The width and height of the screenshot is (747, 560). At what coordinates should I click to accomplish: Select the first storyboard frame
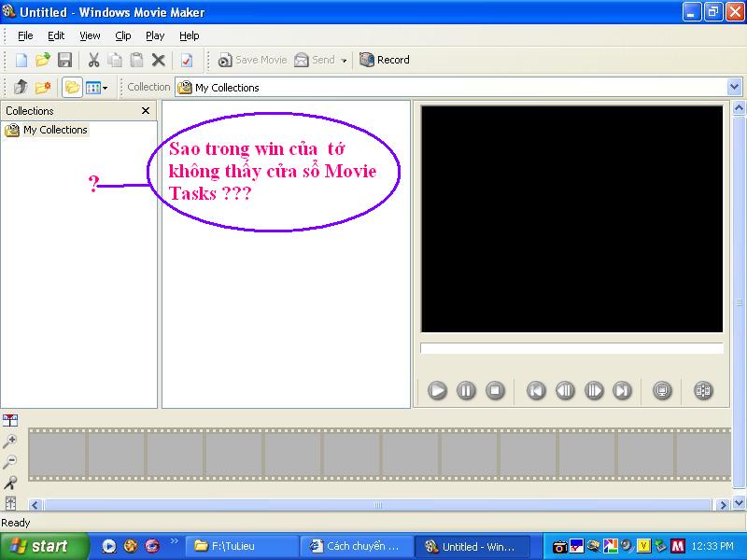tap(58, 455)
